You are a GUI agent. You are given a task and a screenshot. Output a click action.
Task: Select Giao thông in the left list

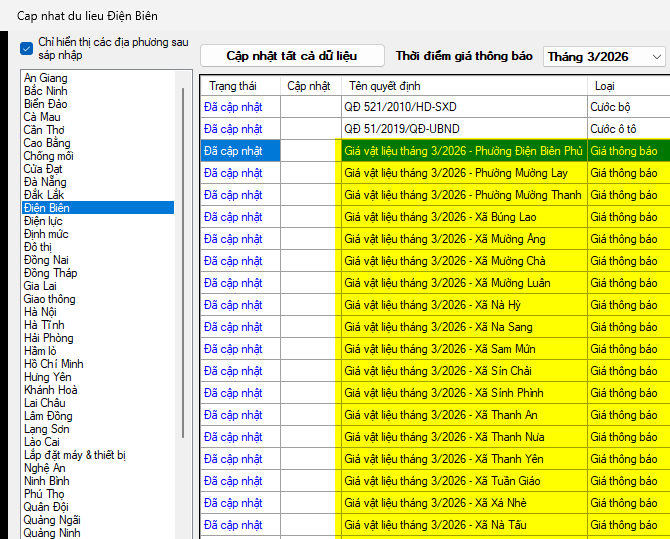[50, 299]
